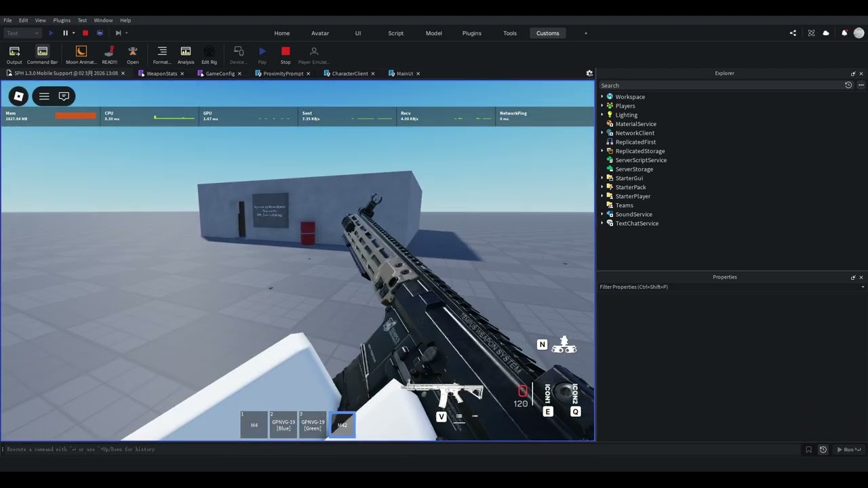This screenshot has height=488, width=868.
Task: Switch to the Home ribbon tab
Action: (282, 33)
